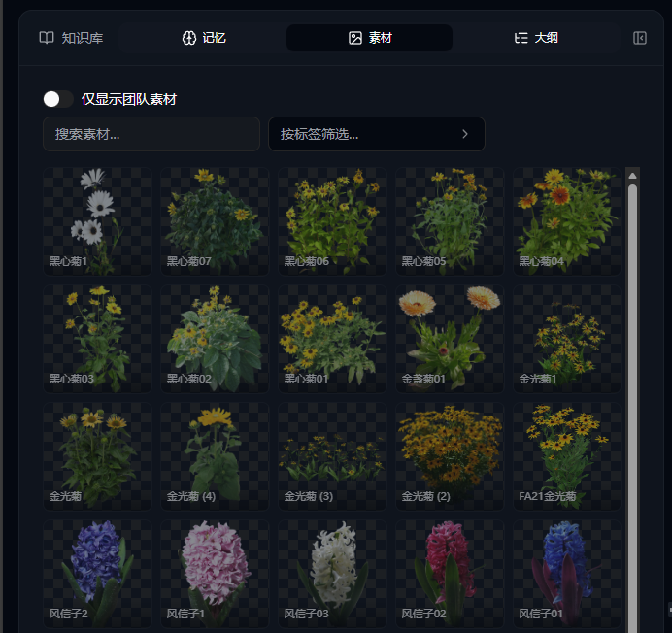This screenshot has width=672, height=633.
Task: Select the 金光菊 (3) thumbnail
Action: coord(332,456)
